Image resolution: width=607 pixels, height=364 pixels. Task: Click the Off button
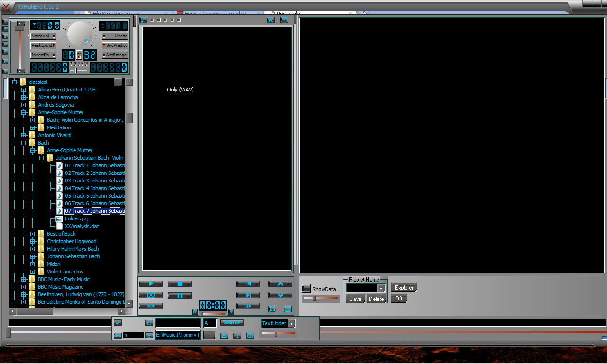click(399, 299)
